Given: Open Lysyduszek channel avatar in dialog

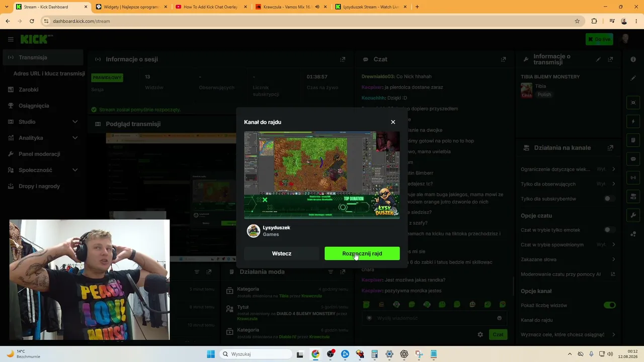Looking at the screenshot, I should pyautogui.click(x=254, y=231).
